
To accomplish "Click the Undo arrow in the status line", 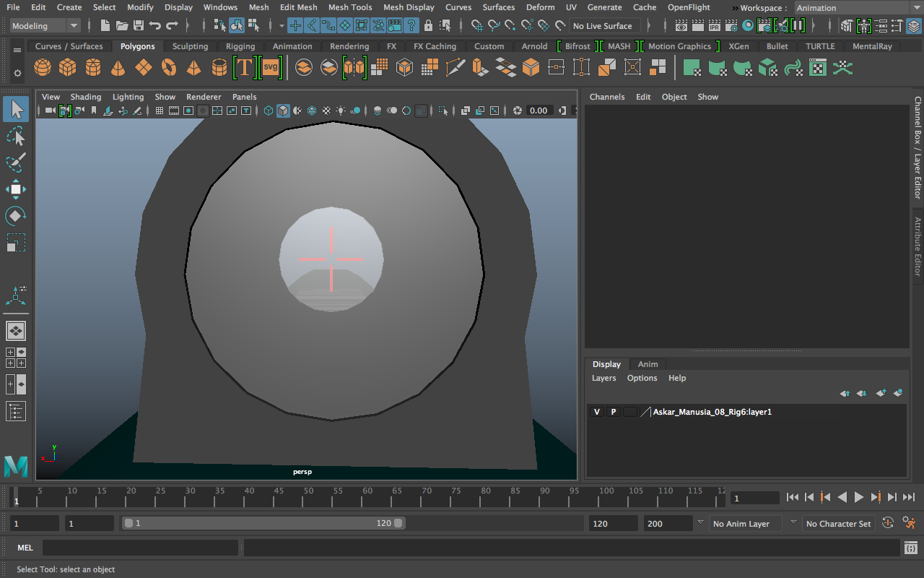I will (154, 26).
